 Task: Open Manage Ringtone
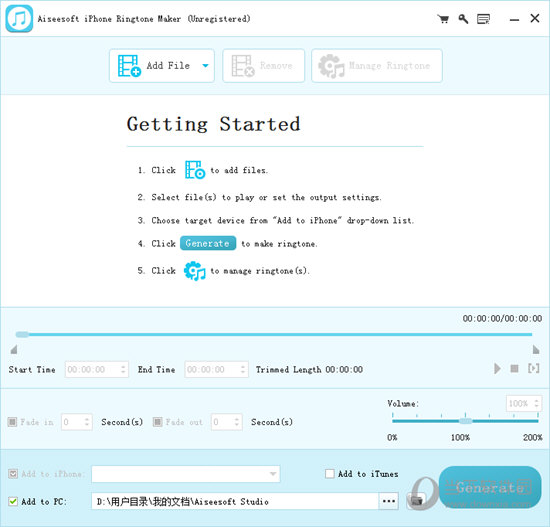pos(377,66)
